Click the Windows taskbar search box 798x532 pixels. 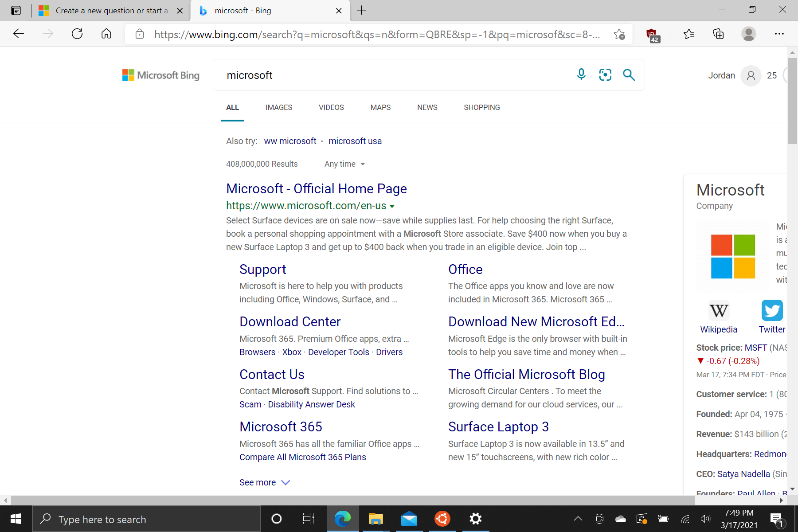(x=146, y=519)
